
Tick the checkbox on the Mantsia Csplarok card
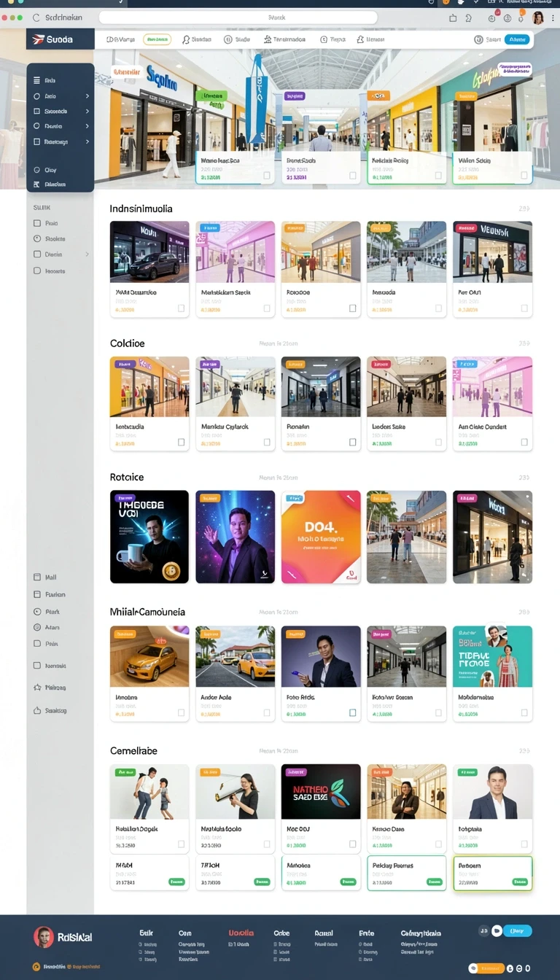click(267, 442)
